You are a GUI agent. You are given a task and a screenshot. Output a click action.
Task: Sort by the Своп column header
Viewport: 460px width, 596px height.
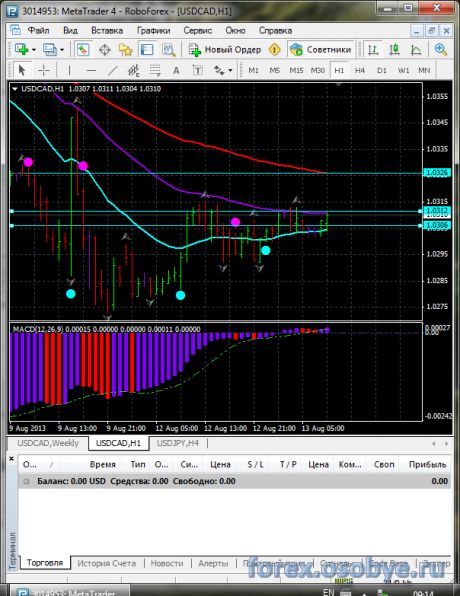[x=384, y=464]
